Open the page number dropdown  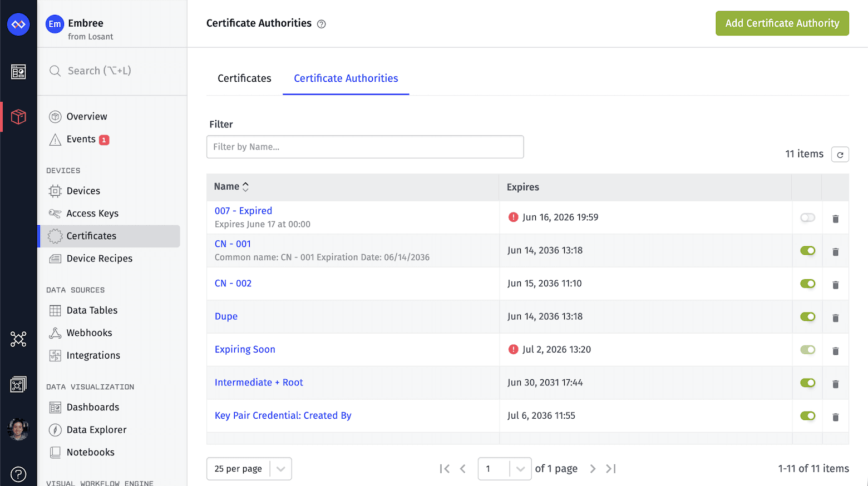[x=504, y=469]
